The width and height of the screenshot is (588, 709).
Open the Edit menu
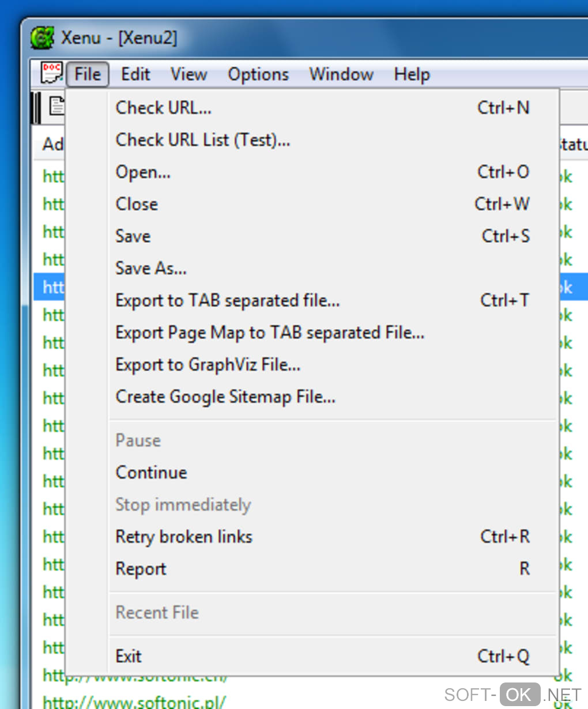coord(135,74)
